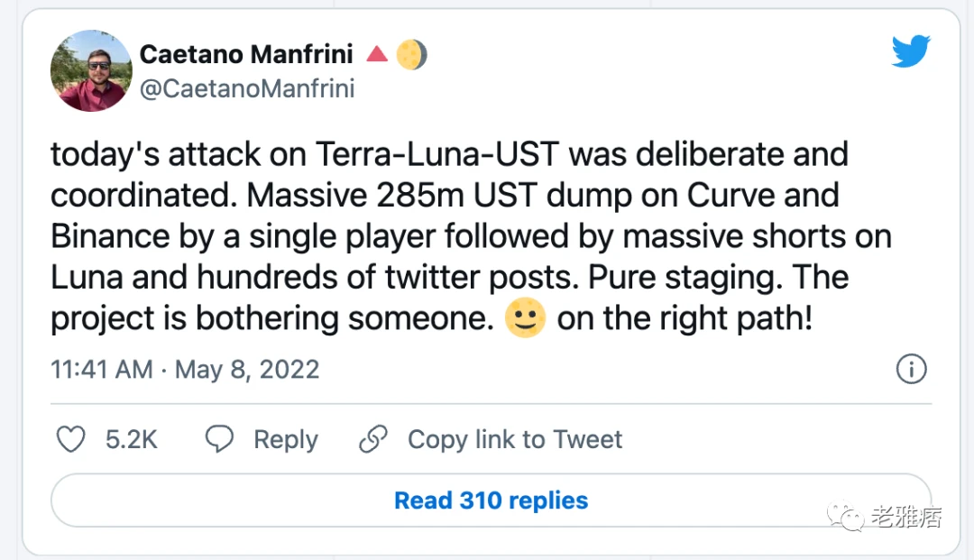974x560 pixels.
Task: Click the chain link icon
Action: tap(373, 439)
